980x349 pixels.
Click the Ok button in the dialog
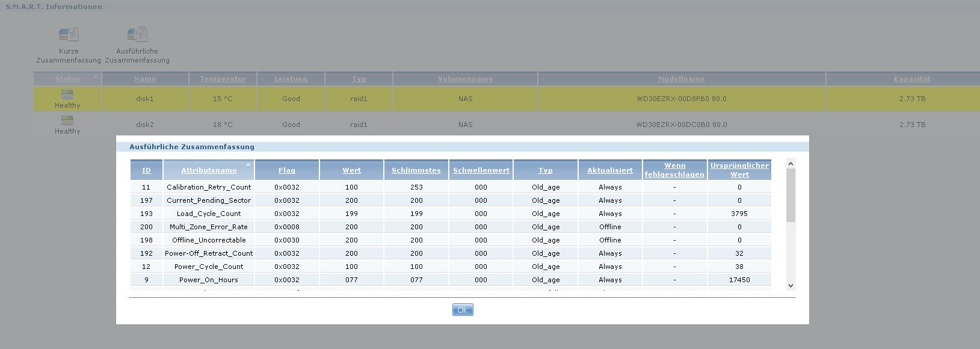[x=463, y=310]
